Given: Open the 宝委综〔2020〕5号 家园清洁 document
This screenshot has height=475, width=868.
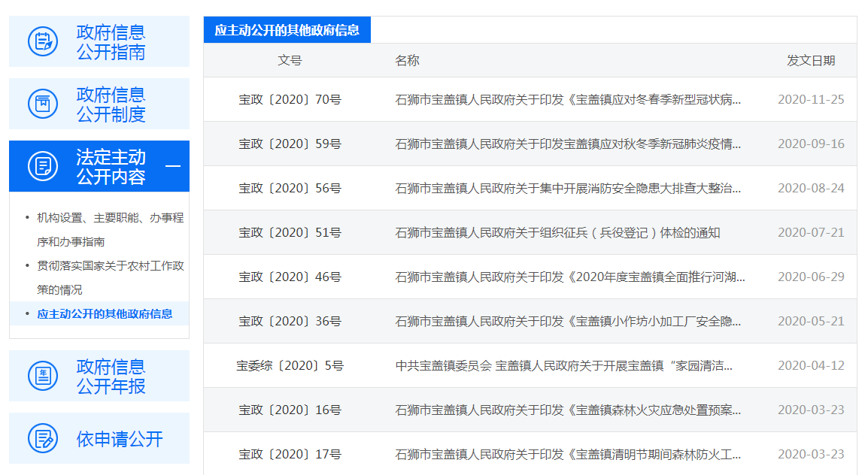Looking at the screenshot, I should click(x=563, y=365).
